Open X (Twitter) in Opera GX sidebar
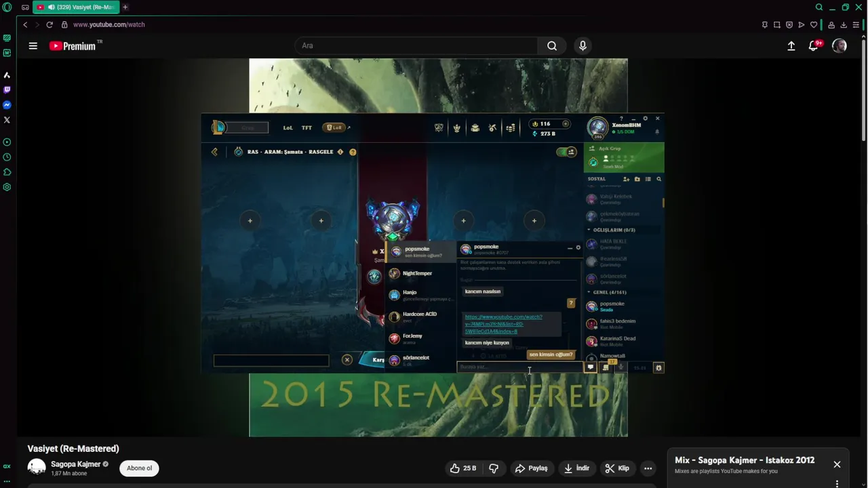The image size is (868, 488). tap(7, 120)
